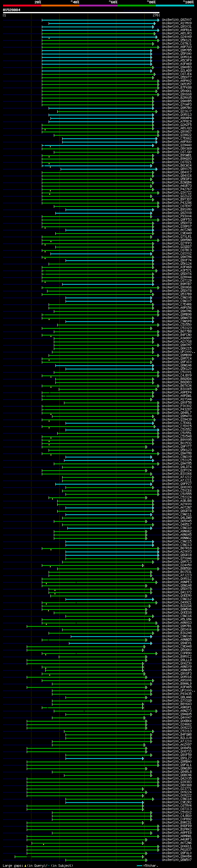Click the green alignment bar for UniRef100_Q39822
This screenshot has width=197, height=868.
click(107, 135)
